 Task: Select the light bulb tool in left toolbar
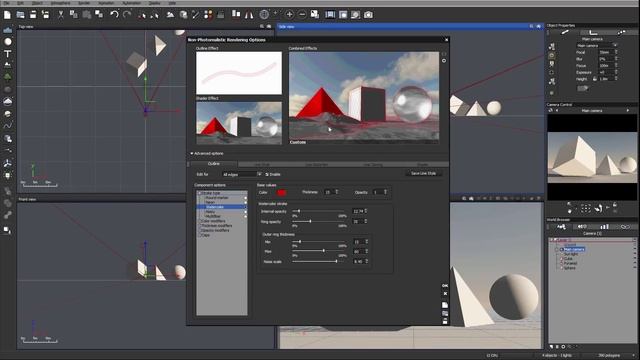coord(8,176)
